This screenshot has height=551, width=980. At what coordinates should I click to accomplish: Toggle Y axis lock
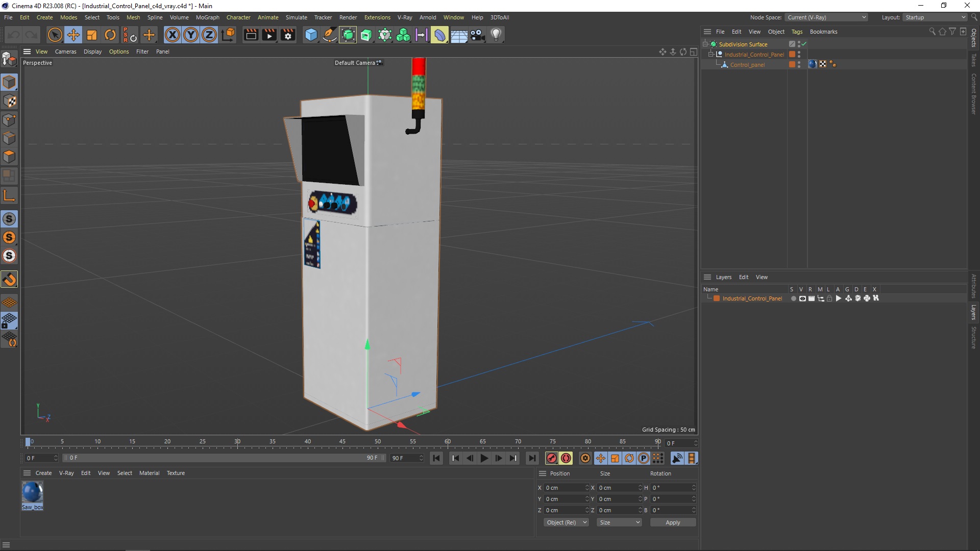click(x=191, y=35)
